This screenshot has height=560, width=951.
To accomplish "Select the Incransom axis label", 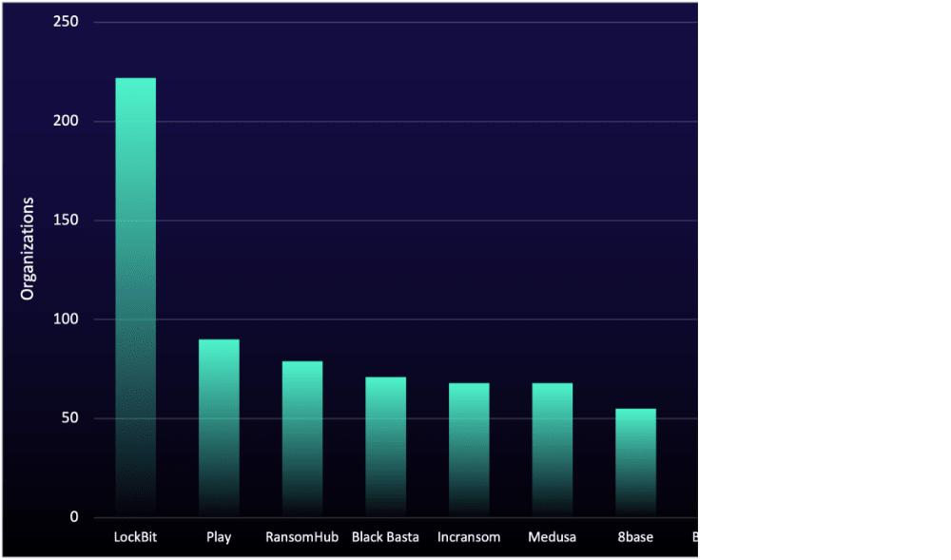I will [x=469, y=537].
